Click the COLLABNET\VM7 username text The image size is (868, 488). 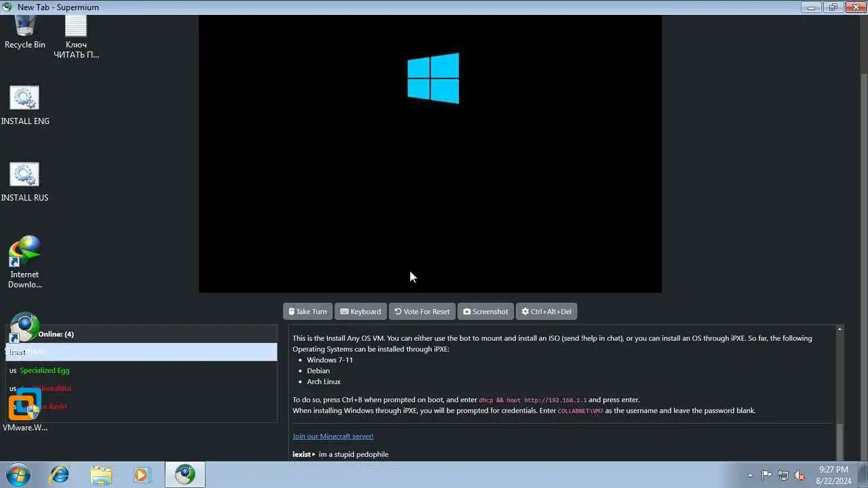click(x=580, y=411)
